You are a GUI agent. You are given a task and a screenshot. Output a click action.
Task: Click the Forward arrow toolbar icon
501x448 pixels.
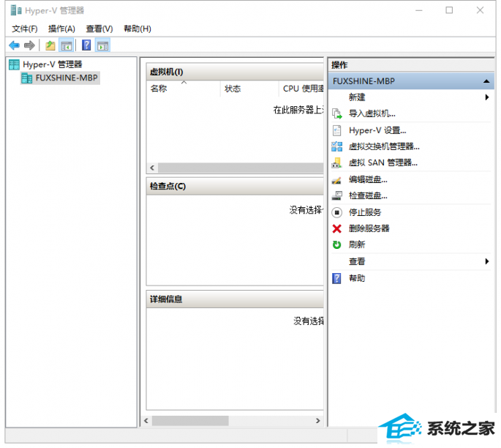(29, 45)
